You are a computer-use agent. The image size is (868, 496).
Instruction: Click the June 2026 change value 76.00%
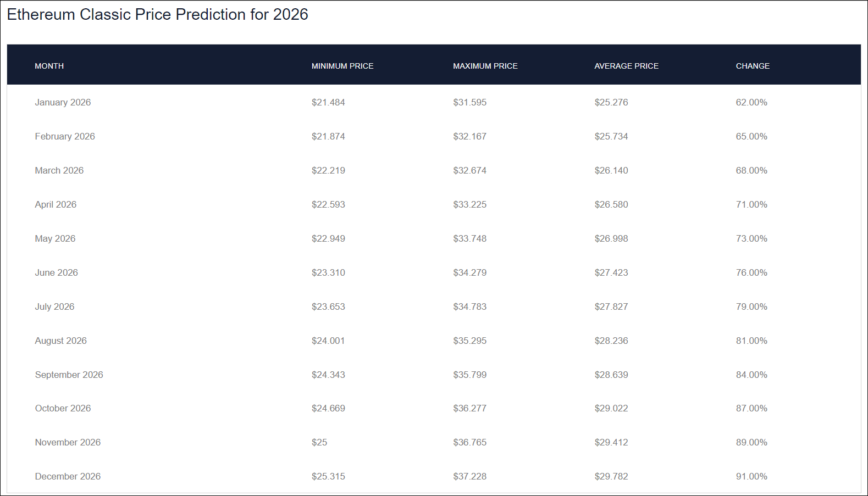[751, 272]
